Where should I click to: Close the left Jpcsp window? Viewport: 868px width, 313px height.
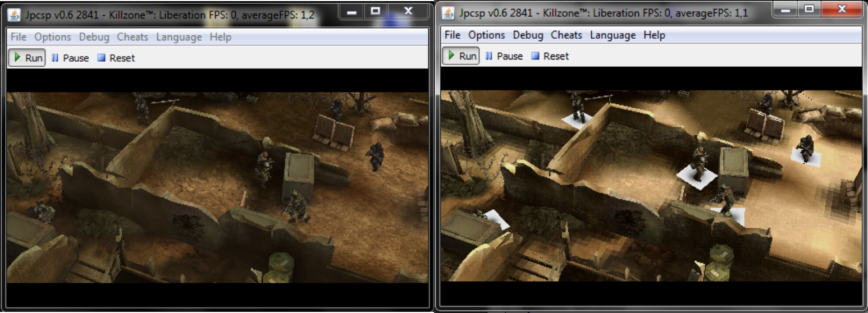(x=408, y=11)
